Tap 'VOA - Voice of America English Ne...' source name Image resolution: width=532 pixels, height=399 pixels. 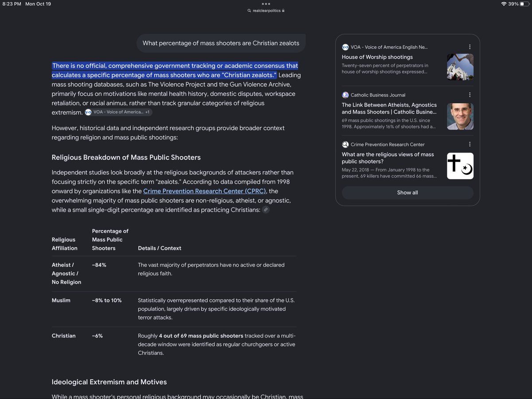[389, 47]
